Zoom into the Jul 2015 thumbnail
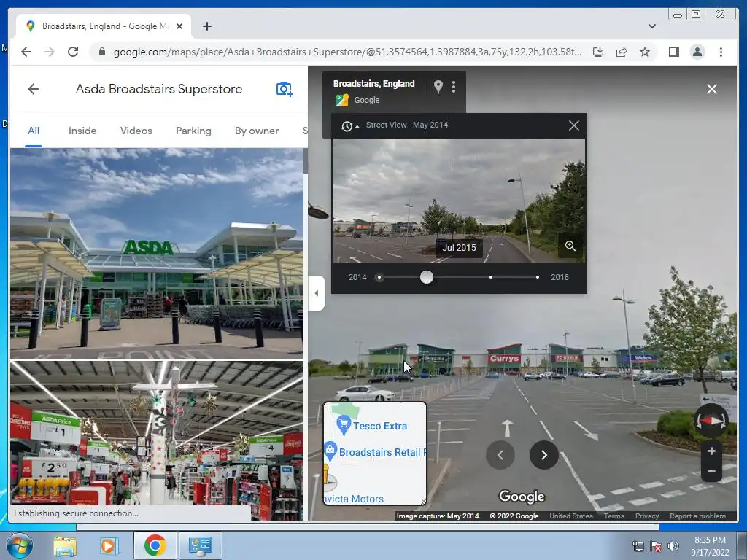Screen dimensions: 747x560 [570, 246]
